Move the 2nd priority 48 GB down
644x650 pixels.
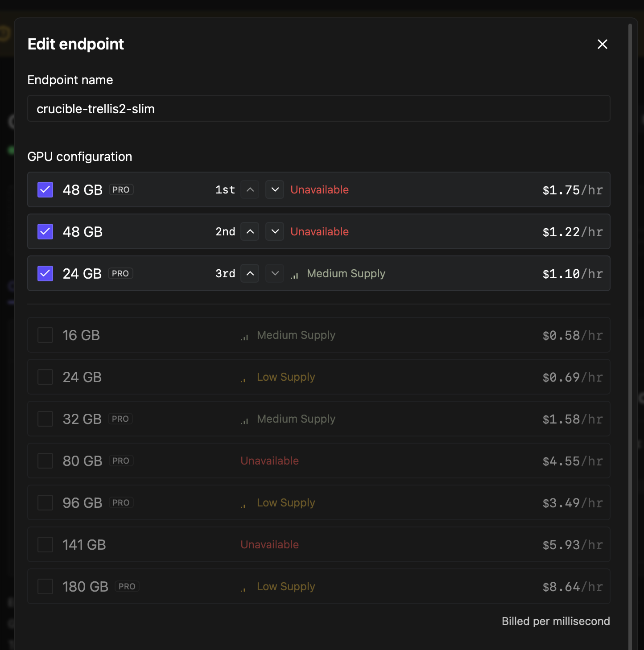(x=275, y=231)
